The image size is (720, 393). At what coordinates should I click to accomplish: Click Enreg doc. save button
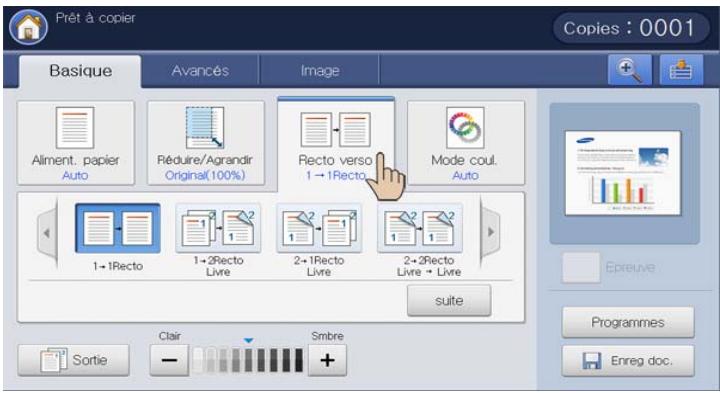click(x=628, y=361)
